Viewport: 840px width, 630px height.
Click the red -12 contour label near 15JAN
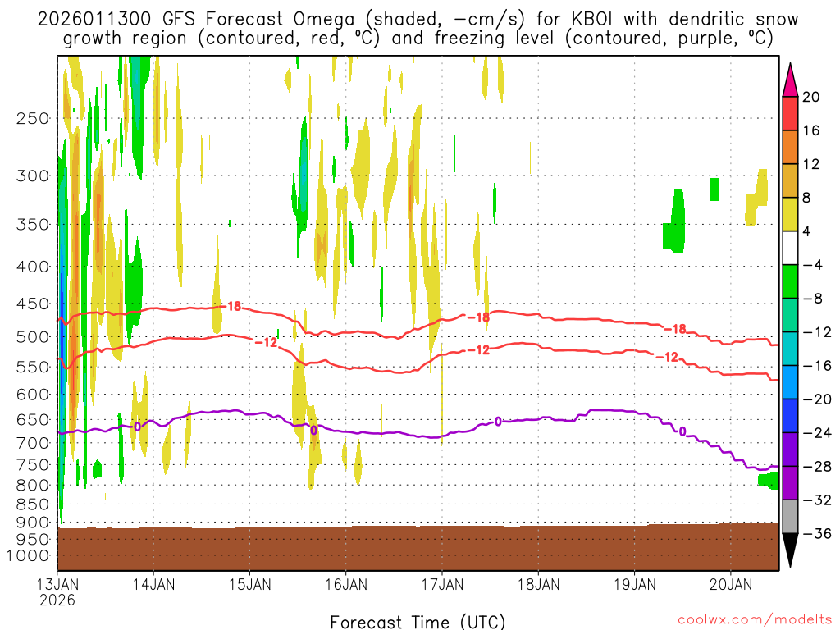click(266, 342)
